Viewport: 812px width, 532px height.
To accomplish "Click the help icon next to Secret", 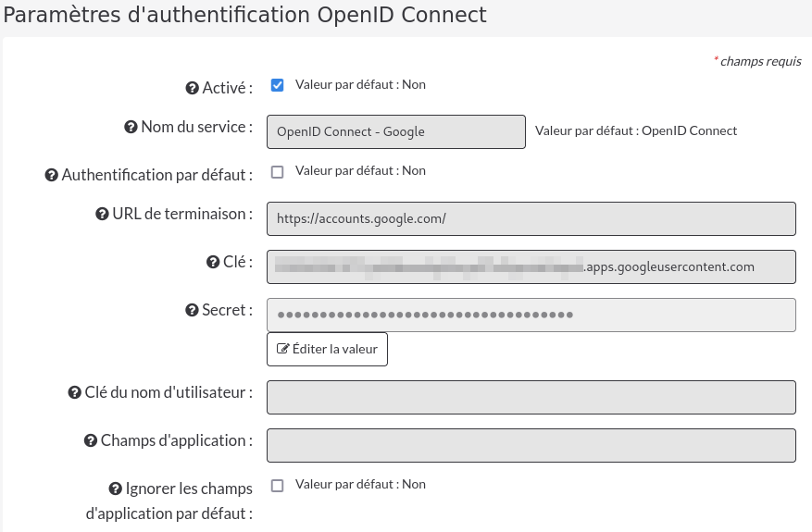I will pos(192,311).
